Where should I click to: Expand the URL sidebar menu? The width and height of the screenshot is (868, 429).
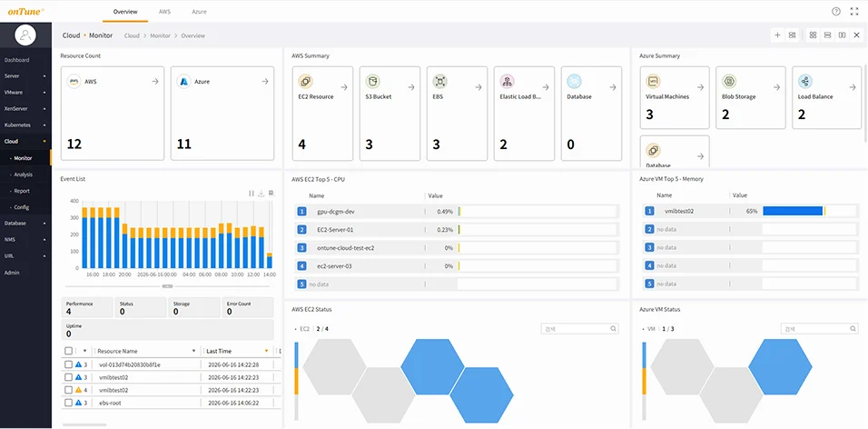click(x=25, y=256)
